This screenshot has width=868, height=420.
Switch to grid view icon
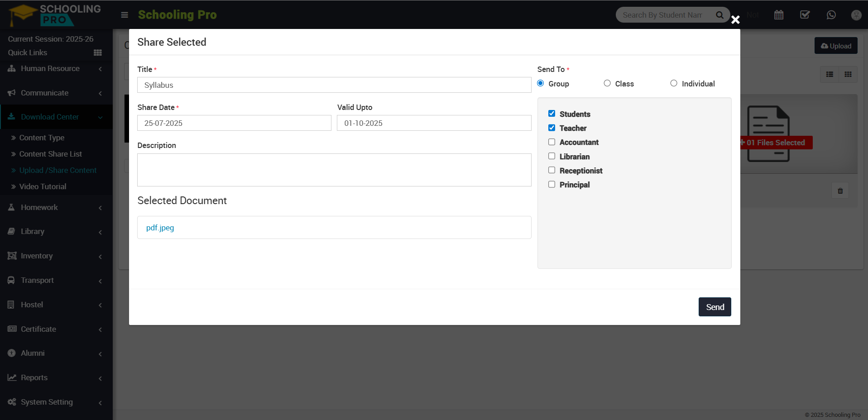[x=848, y=74]
